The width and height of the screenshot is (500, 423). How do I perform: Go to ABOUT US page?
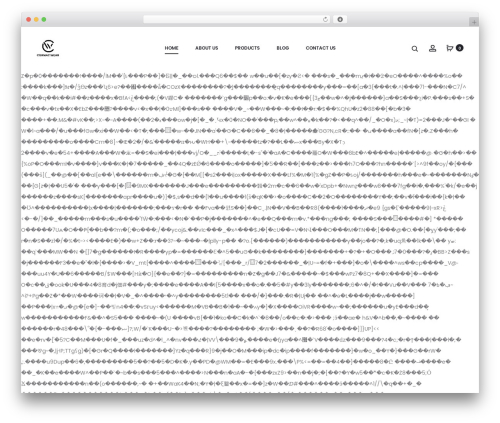[207, 48]
